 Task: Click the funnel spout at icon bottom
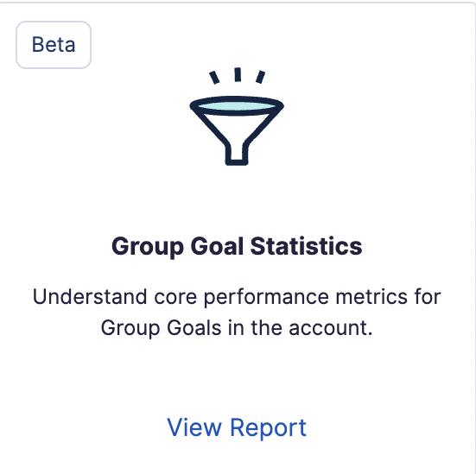click(x=237, y=155)
